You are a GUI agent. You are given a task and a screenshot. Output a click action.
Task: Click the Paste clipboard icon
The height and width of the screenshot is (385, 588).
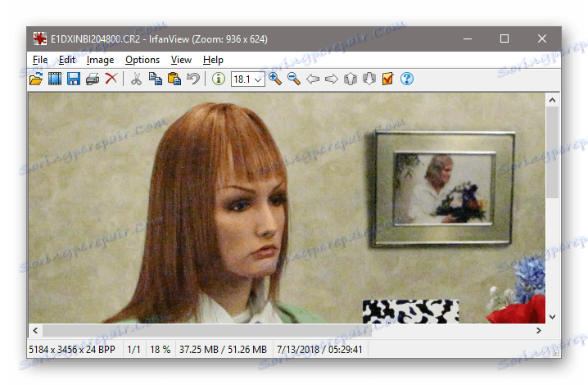point(174,79)
